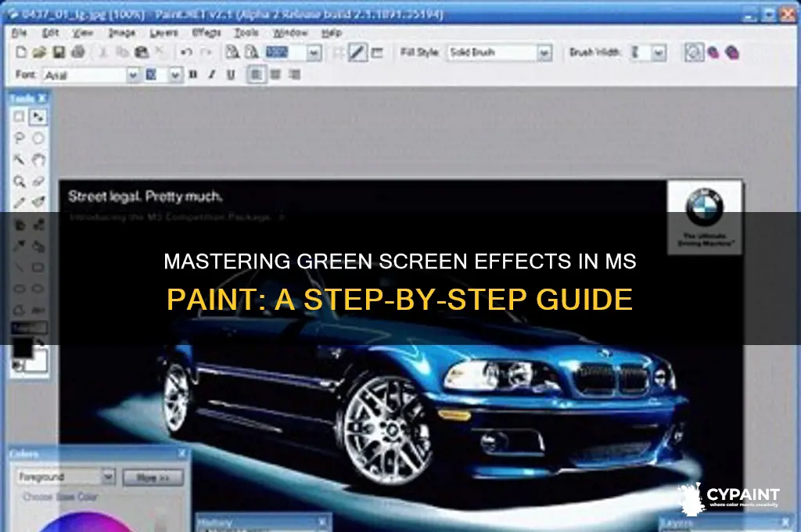Enable left text alignment
This screenshot has height=532, width=801.
point(256,75)
